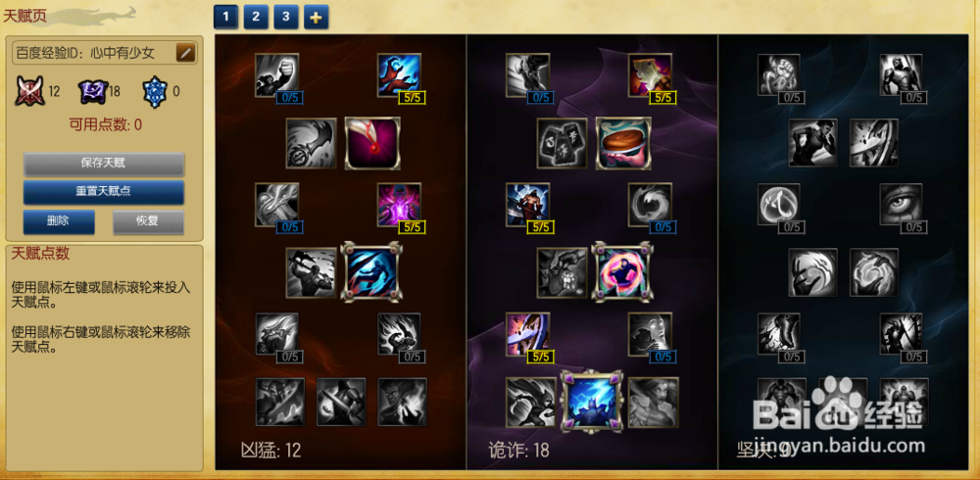Viewport: 980px width, 480px height.
Task: Click the pink swirl keystone in Cunning tree
Action: (622, 272)
